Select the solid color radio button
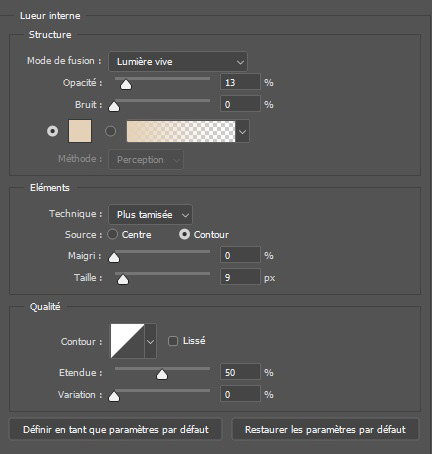 coord(52,131)
